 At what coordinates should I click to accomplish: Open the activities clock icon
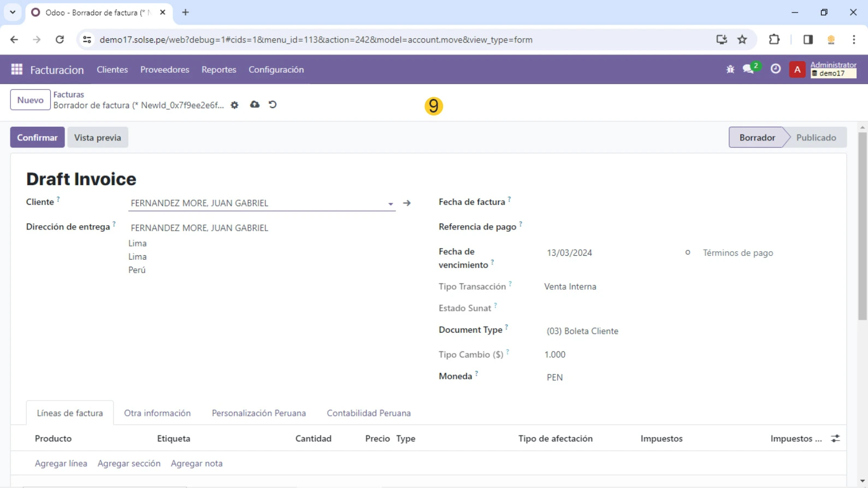pos(775,69)
